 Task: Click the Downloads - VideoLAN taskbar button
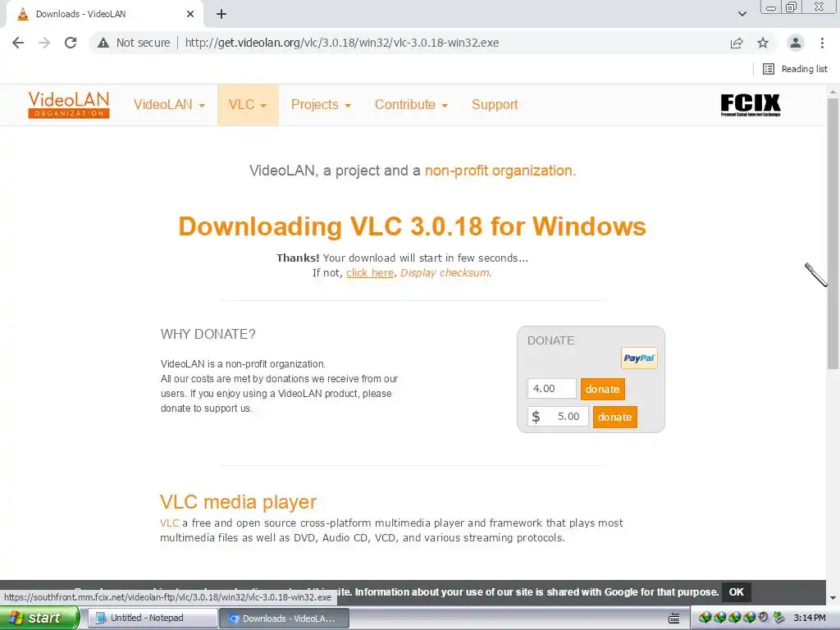click(285, 619)
